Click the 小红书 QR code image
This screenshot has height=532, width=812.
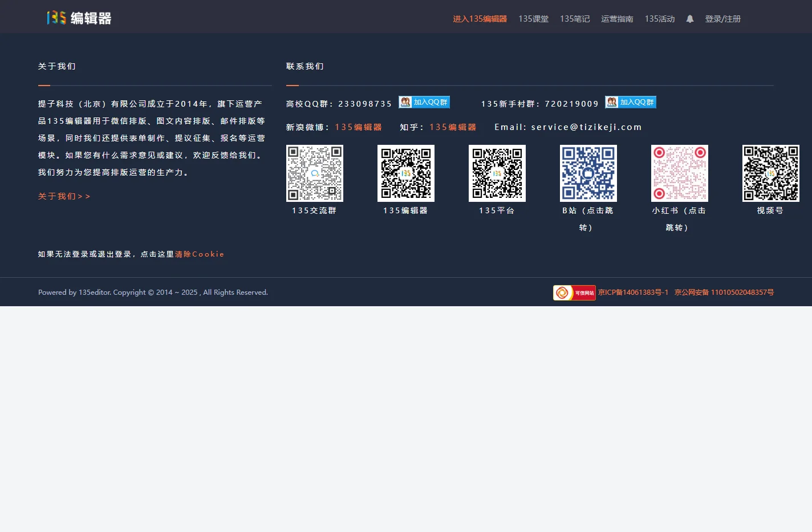680,173
